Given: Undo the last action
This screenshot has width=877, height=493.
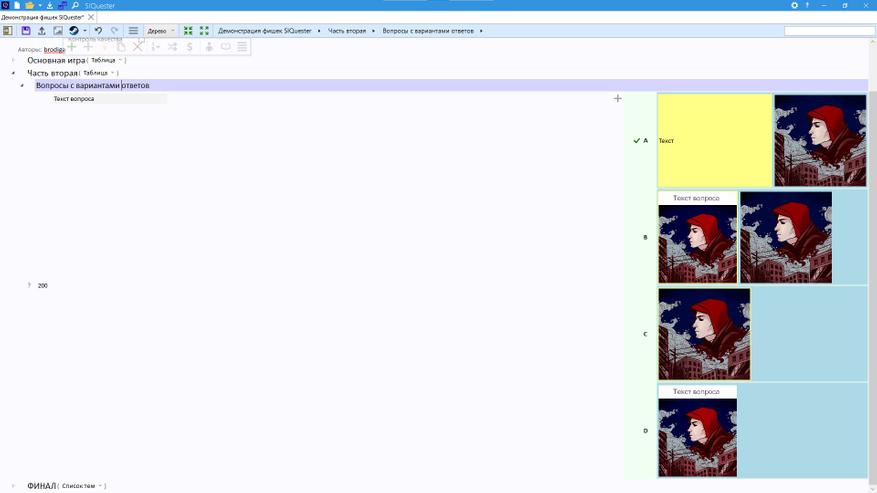Looking at the screenshot, I should [98, 31].
